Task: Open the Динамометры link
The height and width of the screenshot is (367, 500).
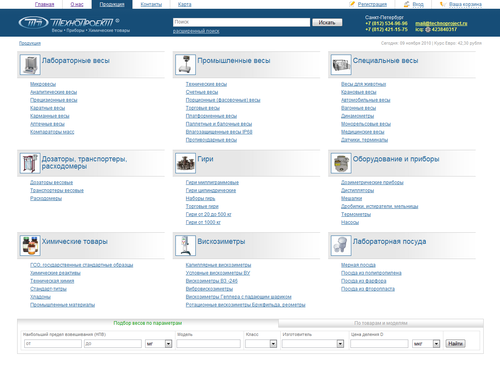Action: click(x=357, y=116)
